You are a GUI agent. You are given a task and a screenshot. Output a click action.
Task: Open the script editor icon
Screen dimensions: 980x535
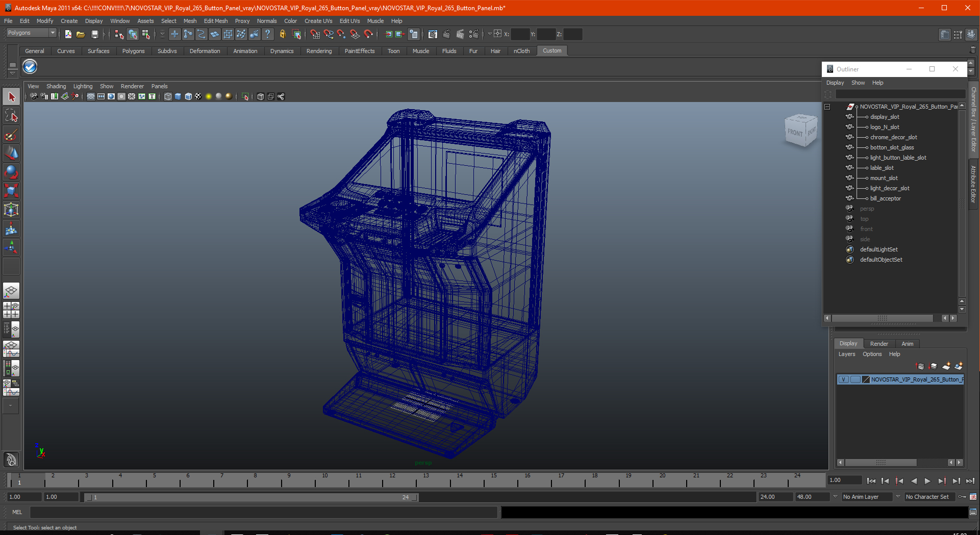click(x=973, y=512)
